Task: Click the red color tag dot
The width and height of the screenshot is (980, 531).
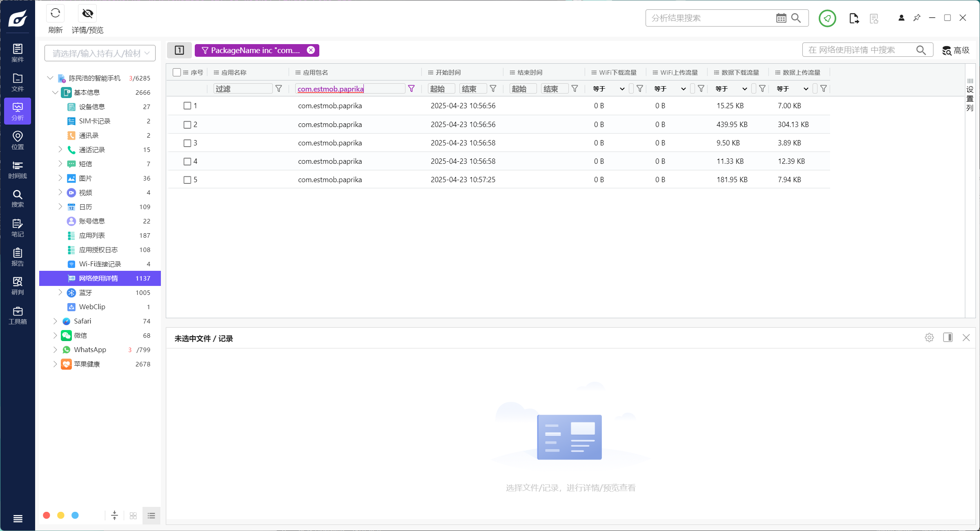Action: click(x=47, y=515)
